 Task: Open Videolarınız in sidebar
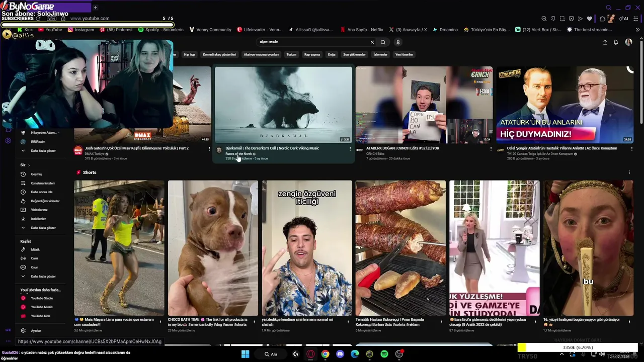(x=39, y=210)
